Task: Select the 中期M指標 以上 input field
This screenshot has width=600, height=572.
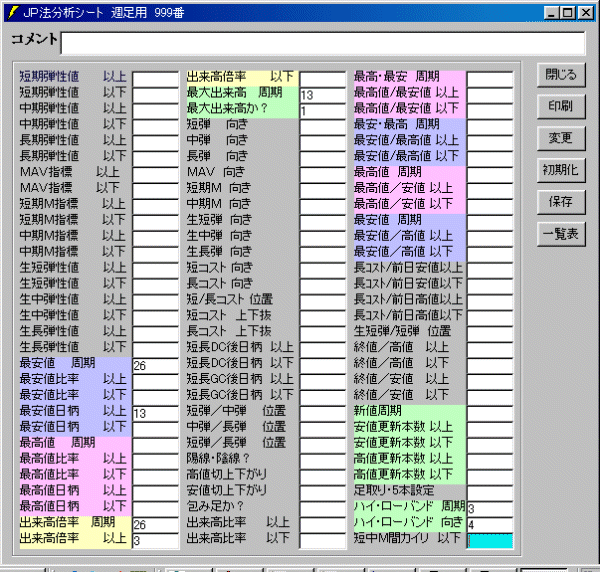Action: coord(156,238)
